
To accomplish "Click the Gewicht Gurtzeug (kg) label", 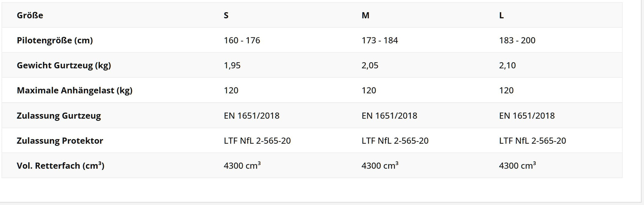I will pyautogui.click(x=64, y=65).
